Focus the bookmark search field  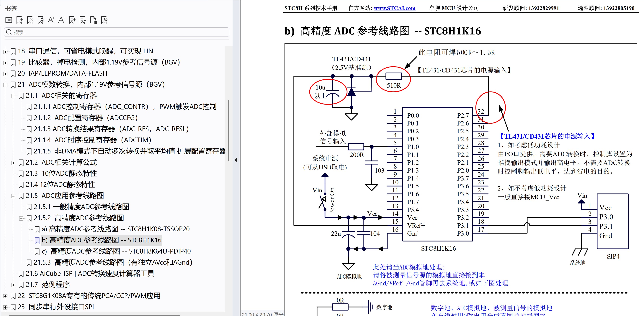click(x=117, y=32)
